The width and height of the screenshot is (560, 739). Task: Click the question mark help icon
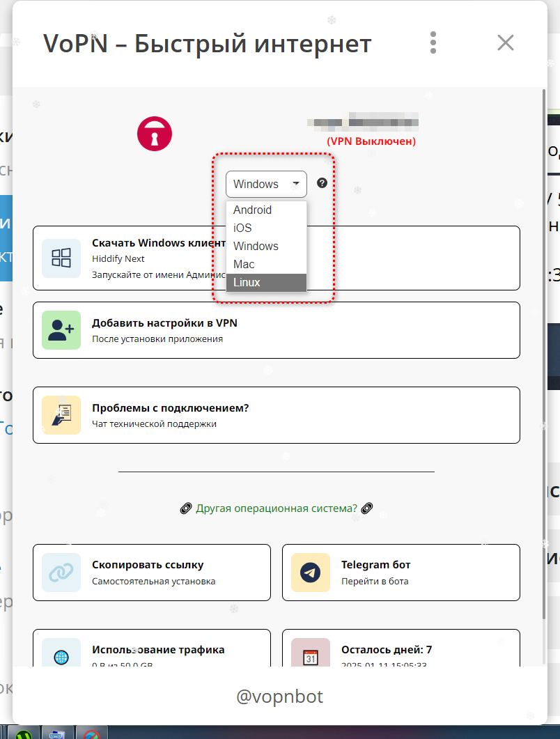click(x=322, y=183)
